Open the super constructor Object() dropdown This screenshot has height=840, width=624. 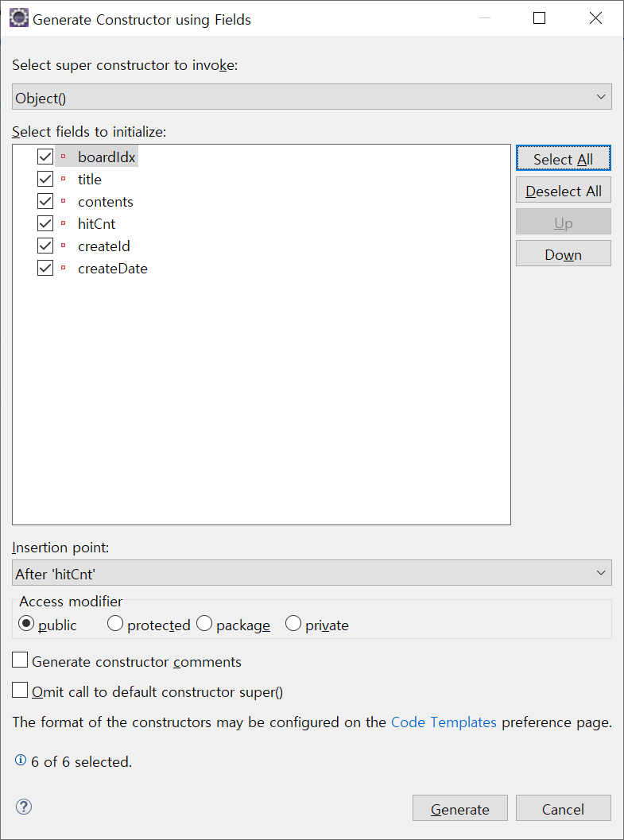pyautogui.click(x=312, y=97)
